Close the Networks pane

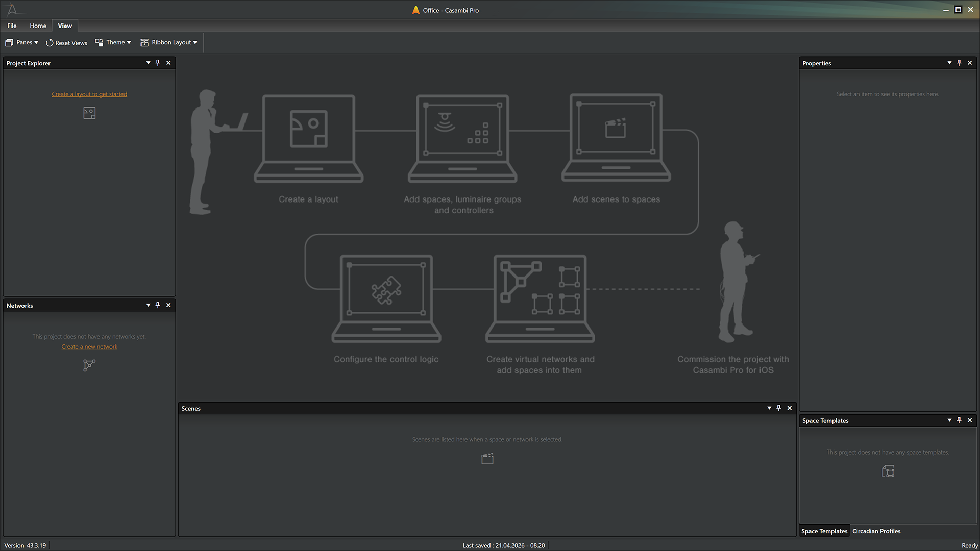pos(168,305)
